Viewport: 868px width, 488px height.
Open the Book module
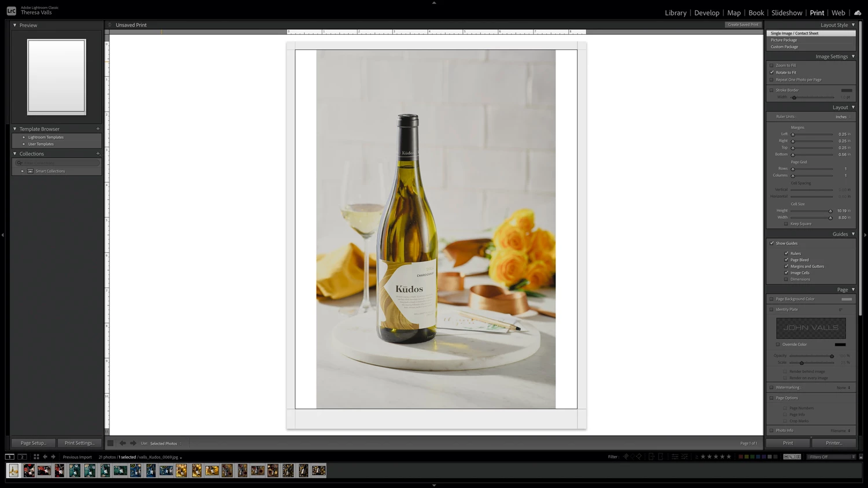click(756, 13)
